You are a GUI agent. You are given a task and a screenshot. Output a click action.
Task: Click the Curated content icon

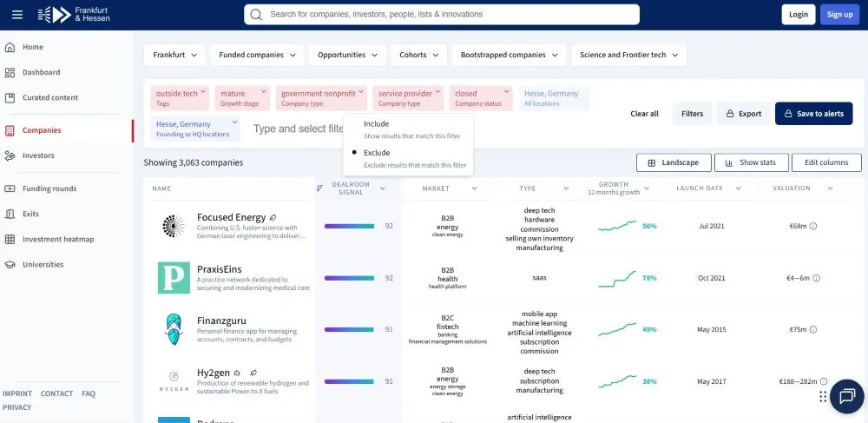click(x=10, y=98)
